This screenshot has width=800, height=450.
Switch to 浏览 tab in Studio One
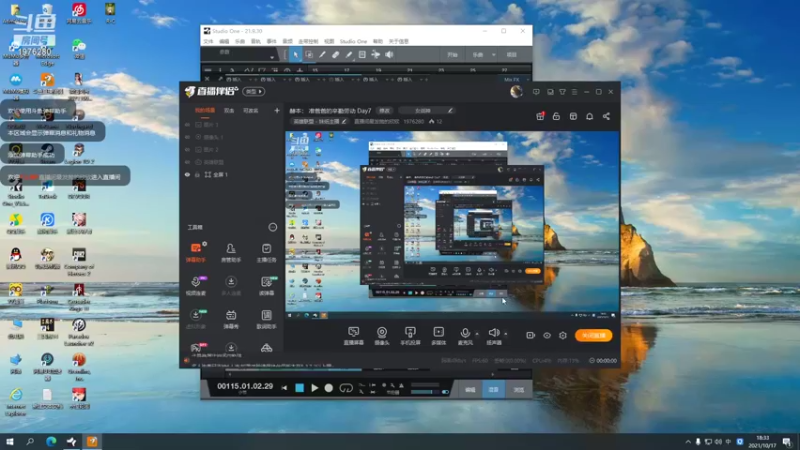point(518,389)
